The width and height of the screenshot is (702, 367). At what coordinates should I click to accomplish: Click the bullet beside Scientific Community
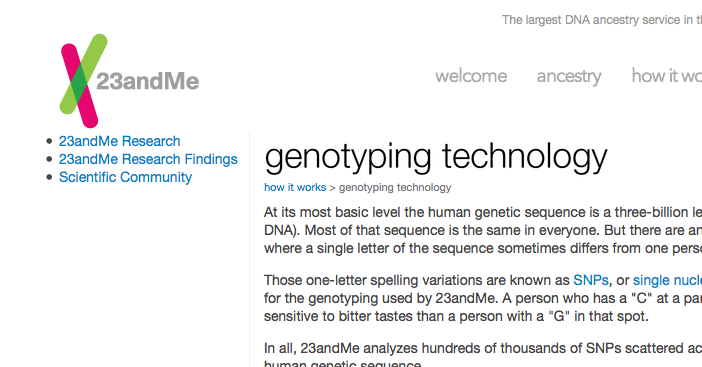tap(49, 177)
